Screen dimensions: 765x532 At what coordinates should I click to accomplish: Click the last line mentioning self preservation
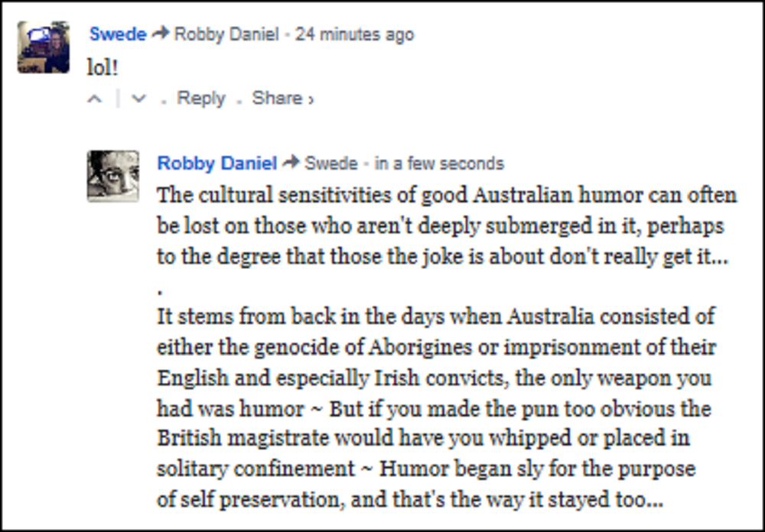coord(409,501)
